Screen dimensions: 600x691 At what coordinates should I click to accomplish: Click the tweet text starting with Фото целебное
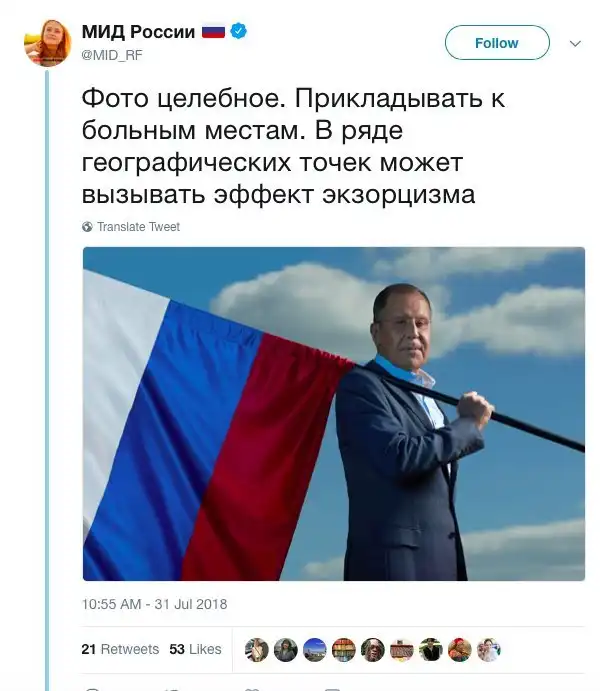pos(278,147)
